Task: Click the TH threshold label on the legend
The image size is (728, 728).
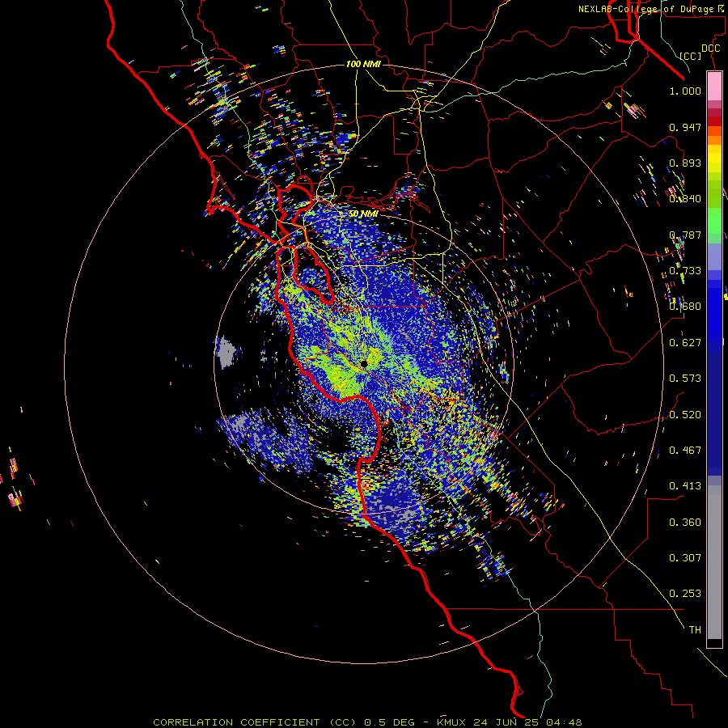Action: (695, 630)
